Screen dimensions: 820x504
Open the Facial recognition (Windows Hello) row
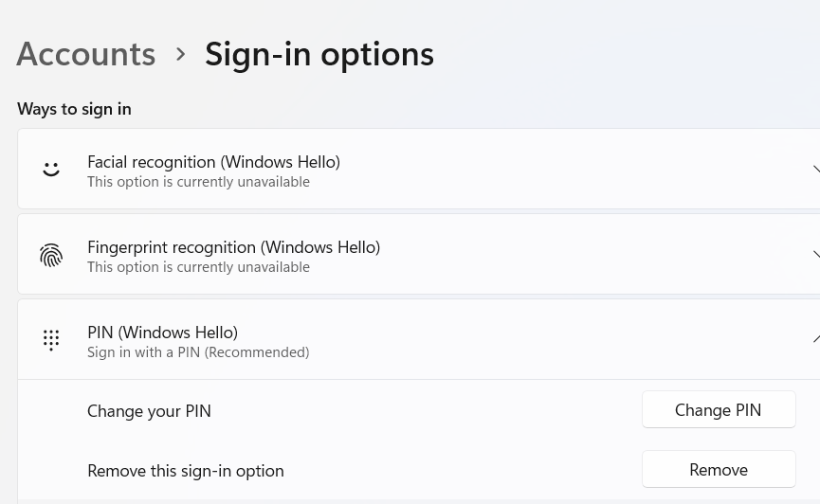pos(418,169)
